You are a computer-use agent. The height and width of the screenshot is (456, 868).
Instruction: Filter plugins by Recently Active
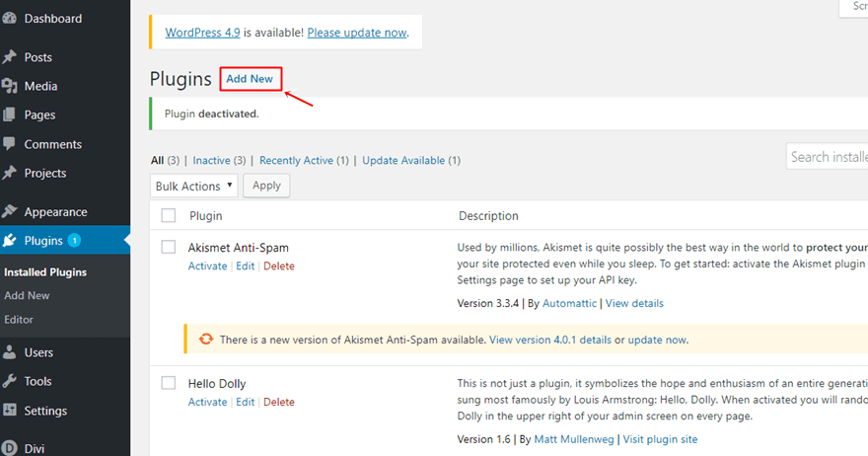pyautogui.click(x=296, y=160)
